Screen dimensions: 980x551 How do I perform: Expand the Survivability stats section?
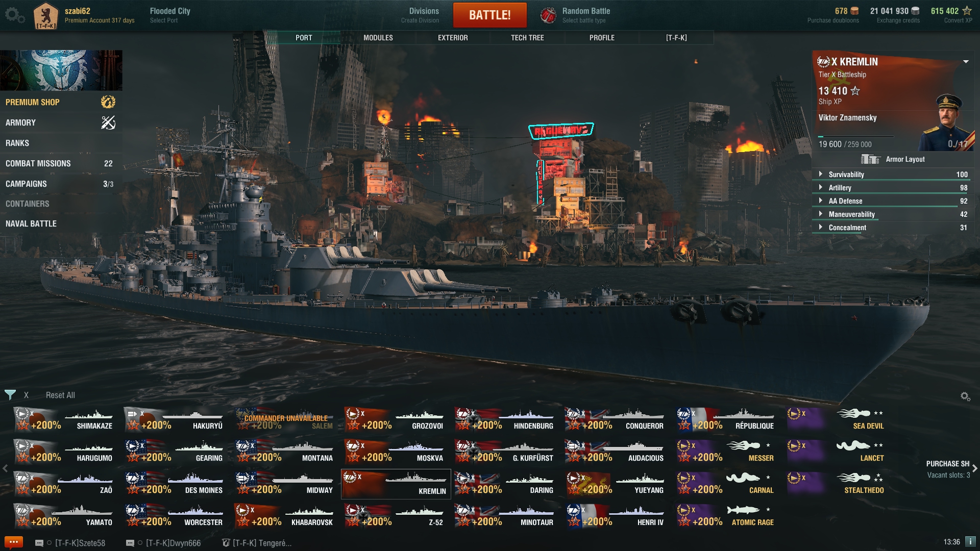pos(893,174)
